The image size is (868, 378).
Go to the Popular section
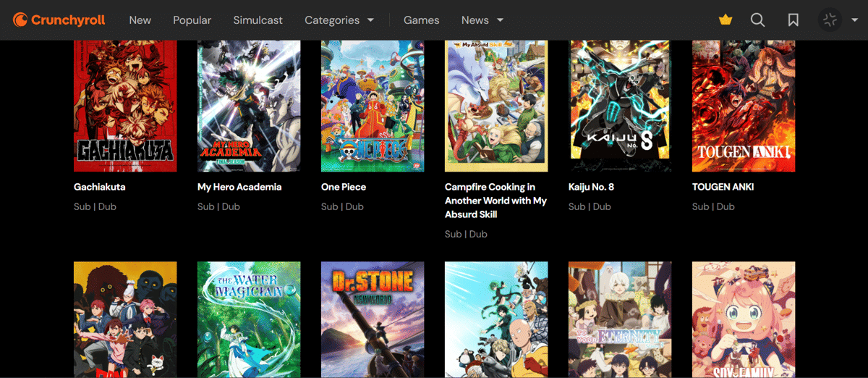coord(192,20)
